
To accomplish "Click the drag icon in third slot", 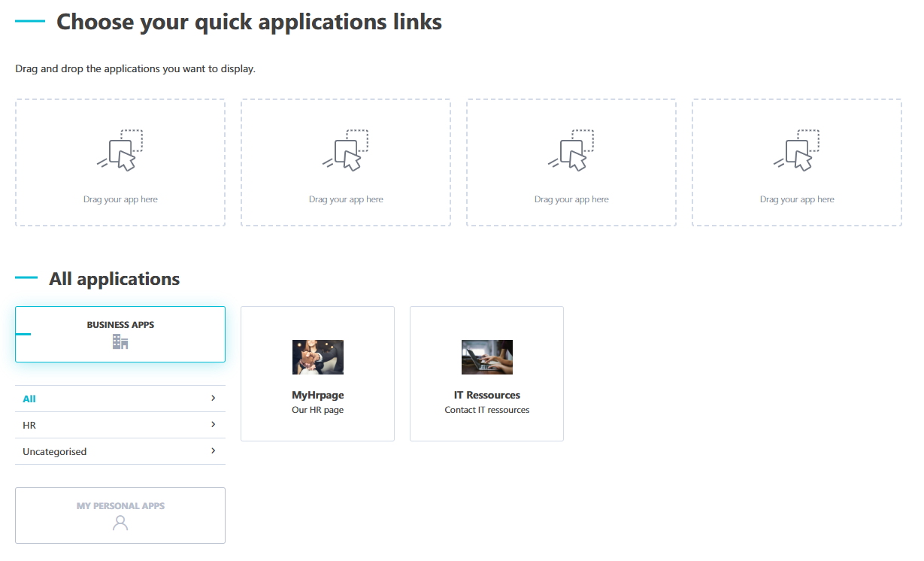I will [571, 150].
